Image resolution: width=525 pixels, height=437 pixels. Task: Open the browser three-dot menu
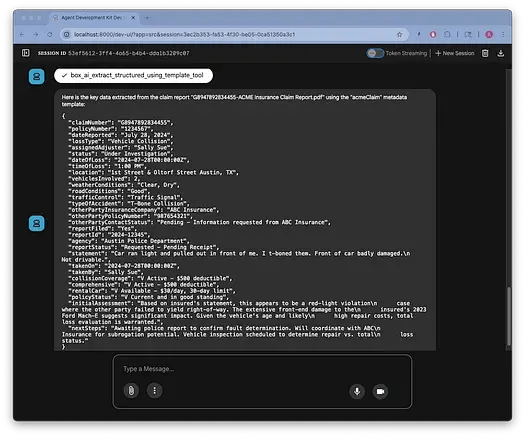pyautogui.click(x=503, y=34)
